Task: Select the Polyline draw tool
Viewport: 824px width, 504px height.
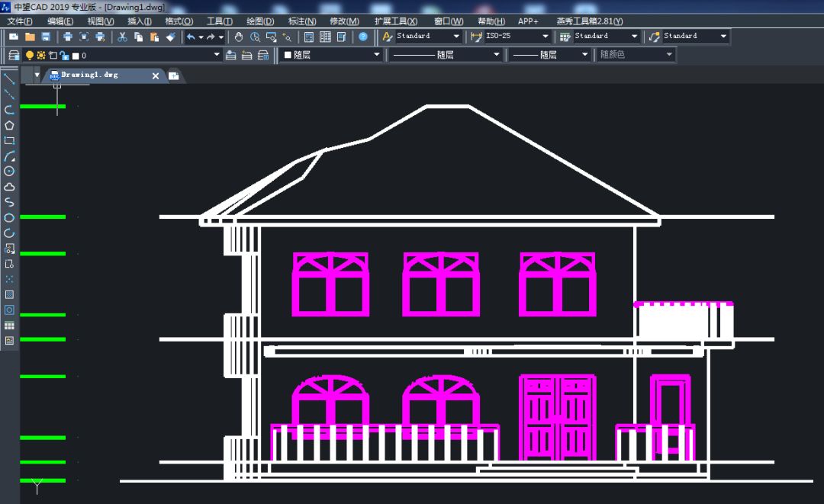Action: point(9,110)
